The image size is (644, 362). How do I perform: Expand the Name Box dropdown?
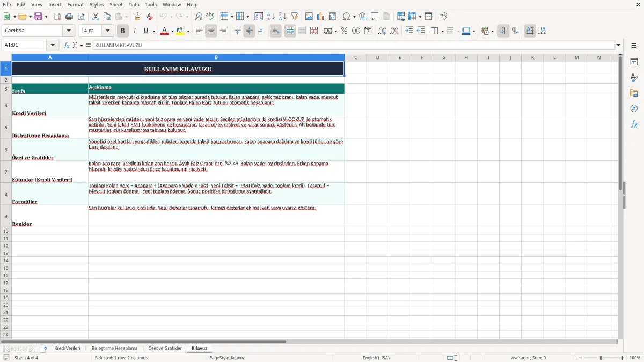[x=53, y=45]
